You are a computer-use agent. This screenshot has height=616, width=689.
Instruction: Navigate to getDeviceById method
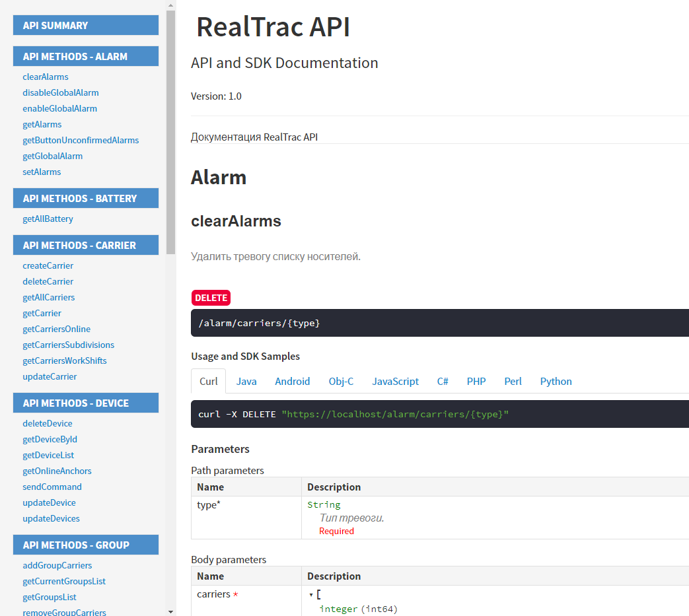pos(50,439)
